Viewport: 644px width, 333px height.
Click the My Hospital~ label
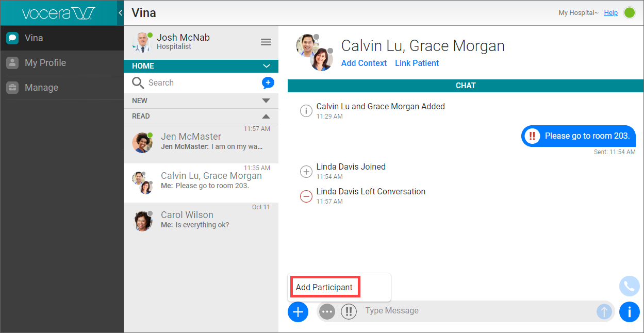[x=579, y=13]
